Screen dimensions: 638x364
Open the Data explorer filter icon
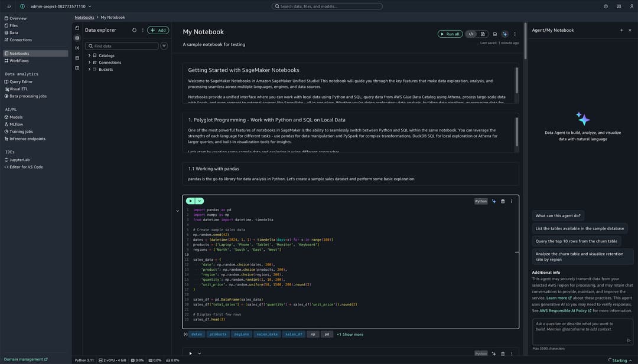coord(164,45)
